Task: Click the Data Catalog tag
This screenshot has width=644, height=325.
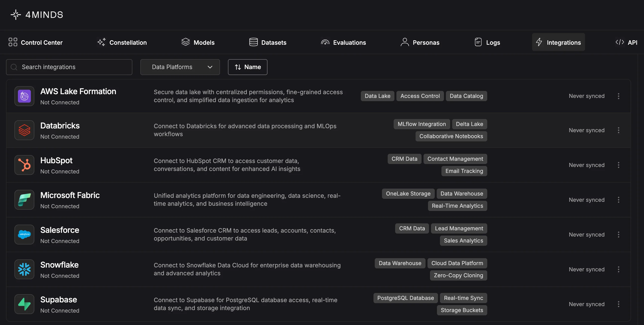Action: (466, 96)
